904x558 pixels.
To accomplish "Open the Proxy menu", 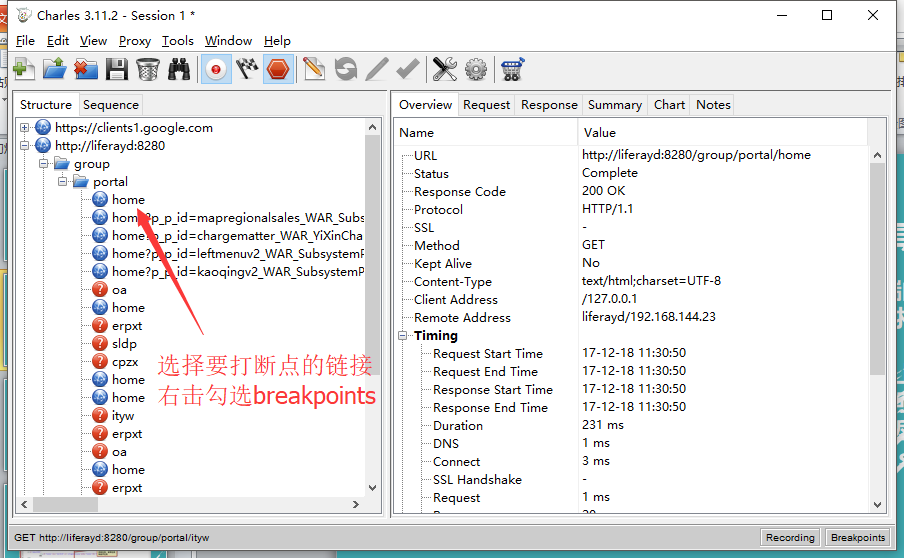I will coord(135,41).
